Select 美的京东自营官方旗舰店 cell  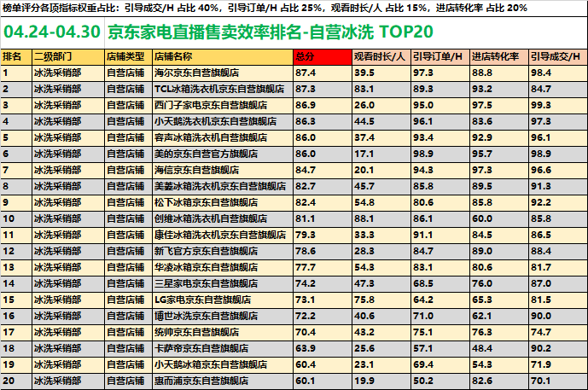tap(223, 154)
